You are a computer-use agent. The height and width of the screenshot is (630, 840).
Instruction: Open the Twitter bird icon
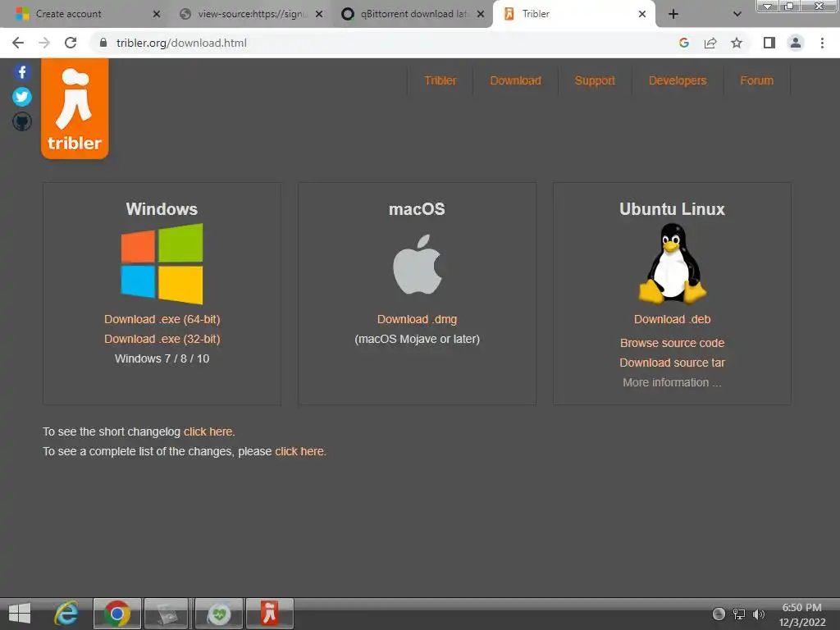[x=22, y=97]
